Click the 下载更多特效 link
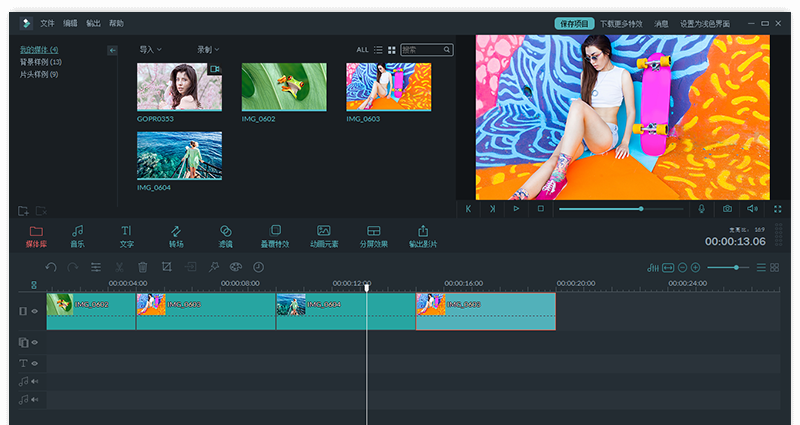This screenshot has height=425, width=800. click(620, 23)
